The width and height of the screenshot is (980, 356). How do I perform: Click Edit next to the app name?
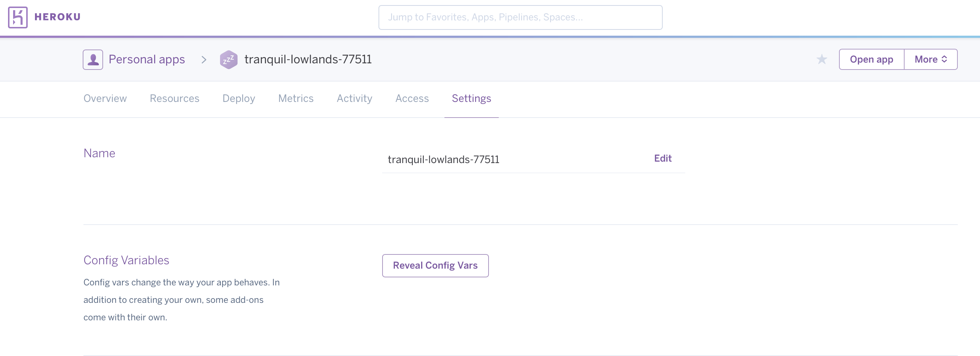pyautogui.click(x=662, y=158)
